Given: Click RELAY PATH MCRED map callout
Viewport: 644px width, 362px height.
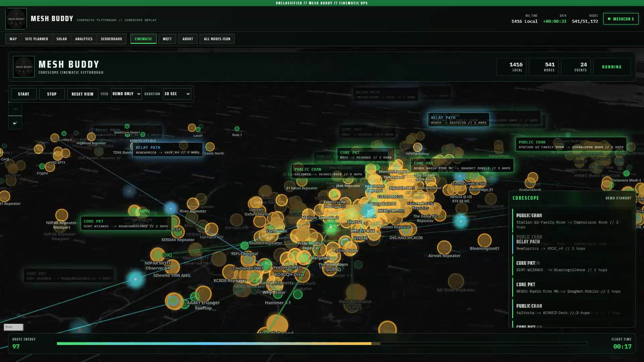Looking at the screenshot, I should pos(459,120).
